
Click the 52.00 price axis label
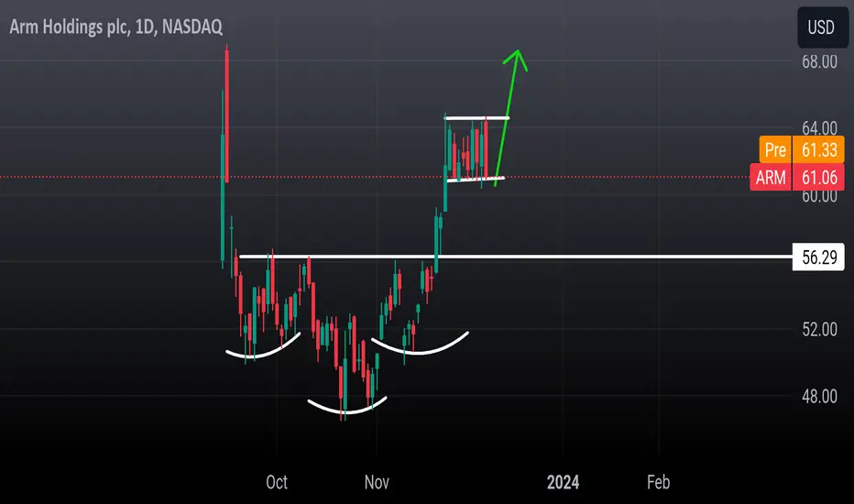(819, 329)
